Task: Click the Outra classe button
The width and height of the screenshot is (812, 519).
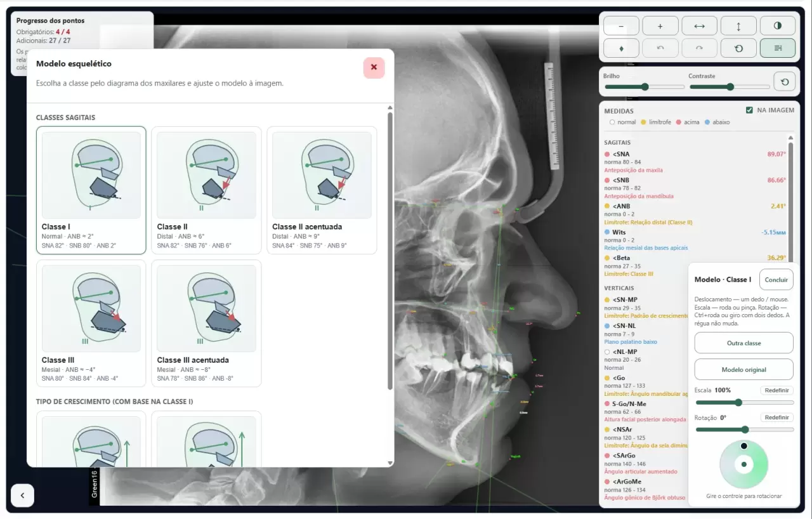Action: click(743, 343)
